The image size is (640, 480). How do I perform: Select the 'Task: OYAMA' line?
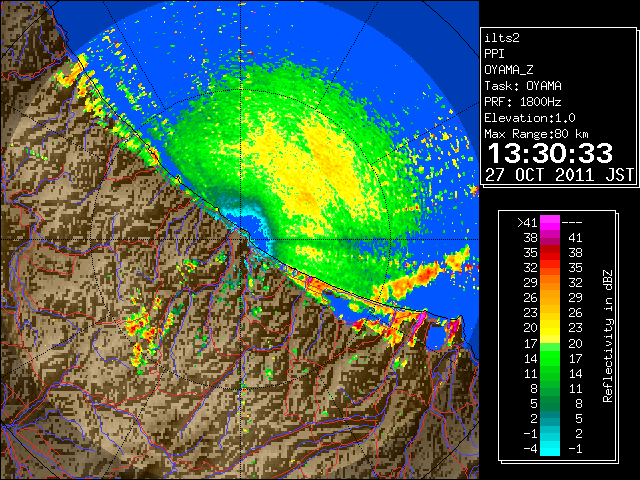pyautogui.click(x=523, y=86)
